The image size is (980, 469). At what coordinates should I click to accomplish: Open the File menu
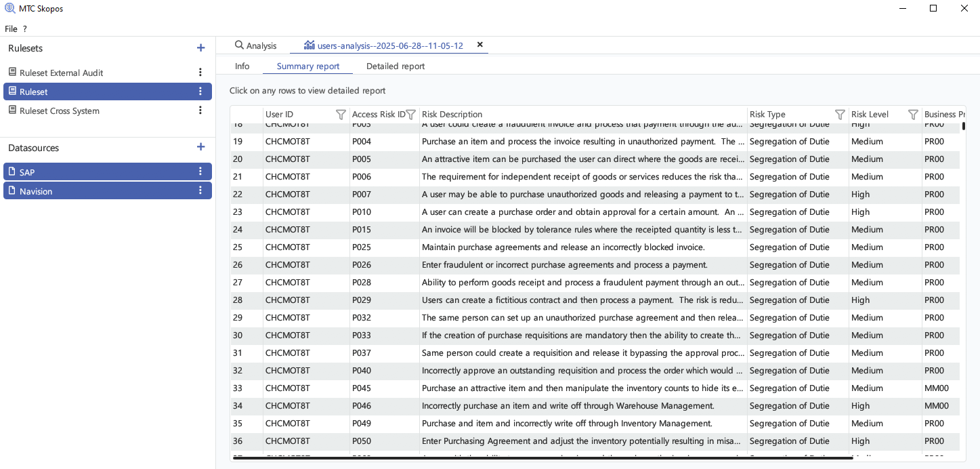pyautogui.click(x=11, y=29)
